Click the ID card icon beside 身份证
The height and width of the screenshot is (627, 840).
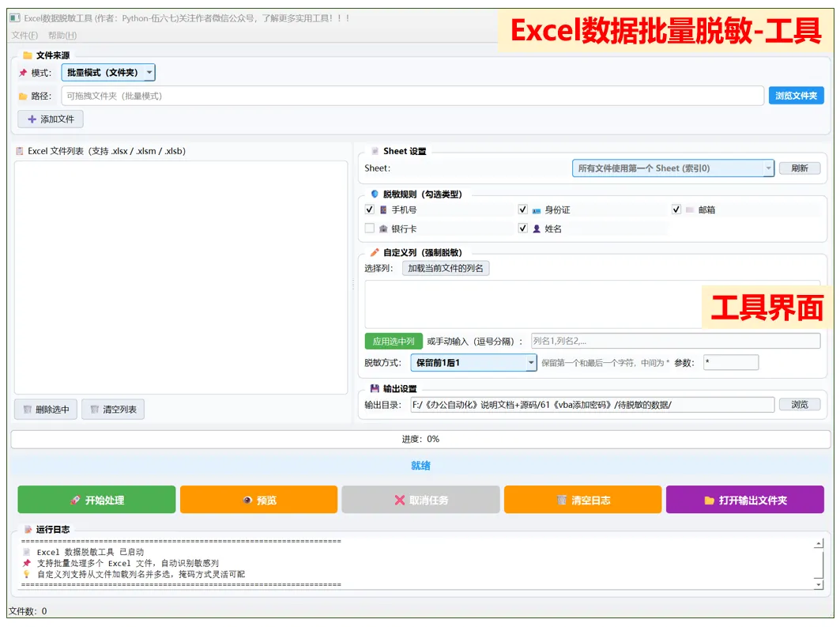[537, 210]
